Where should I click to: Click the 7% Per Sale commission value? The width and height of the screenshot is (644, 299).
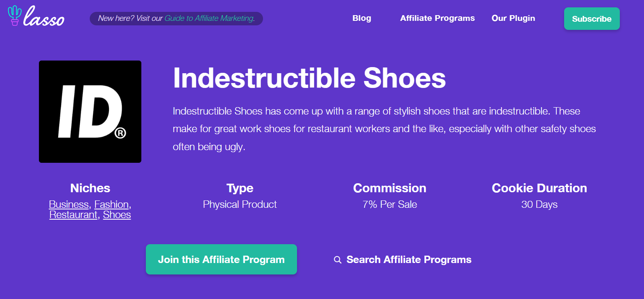pos(390,205)
